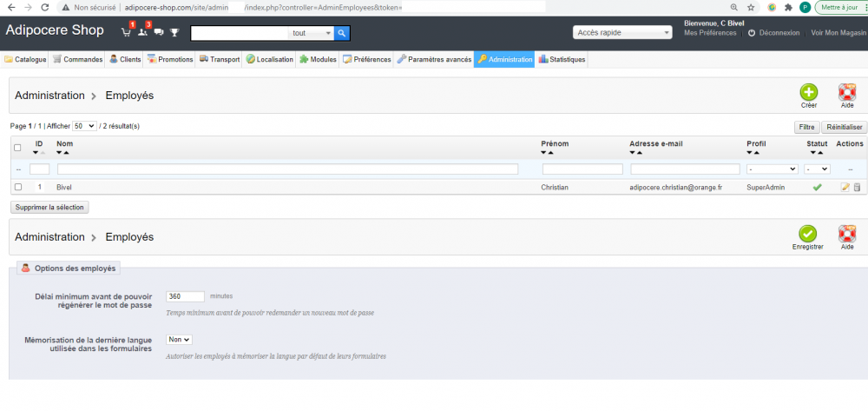Open the Transport menu tab
The width and height of the screenshot is (868, 411).
tap(220, 59)
